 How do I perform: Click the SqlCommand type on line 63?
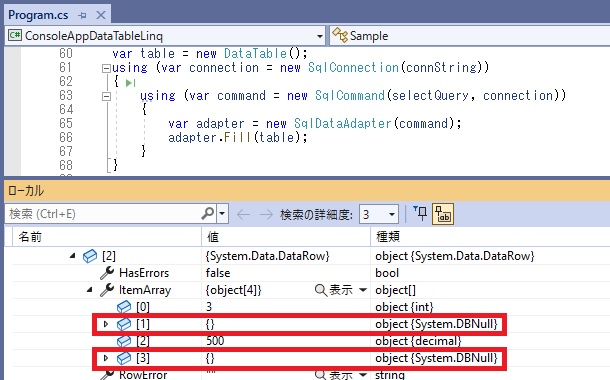coord(350,95)
